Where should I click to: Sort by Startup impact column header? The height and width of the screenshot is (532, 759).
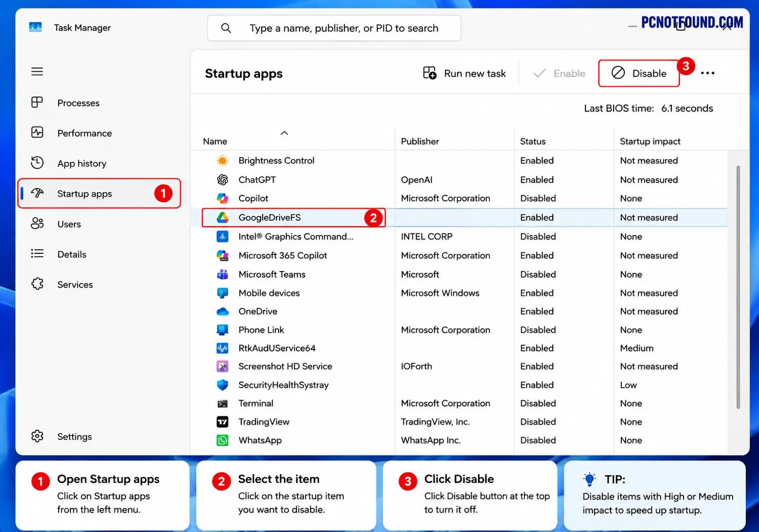pyautogui.click(x=650, y=141)
